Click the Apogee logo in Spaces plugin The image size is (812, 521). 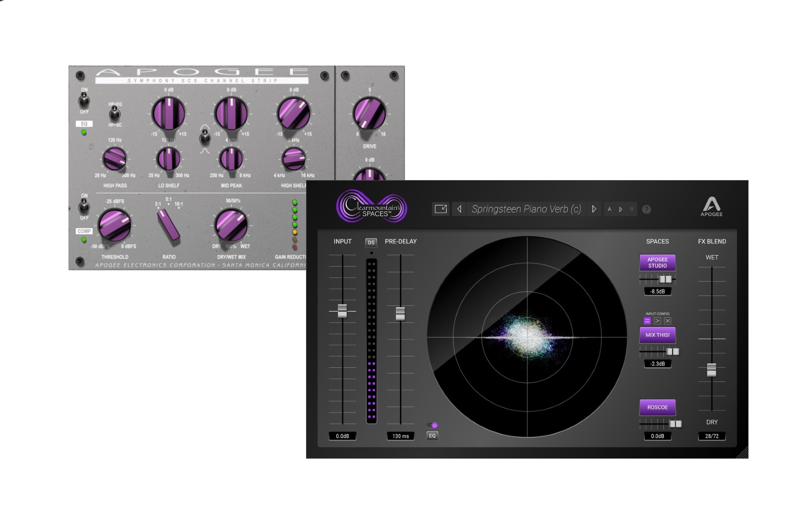712,207
